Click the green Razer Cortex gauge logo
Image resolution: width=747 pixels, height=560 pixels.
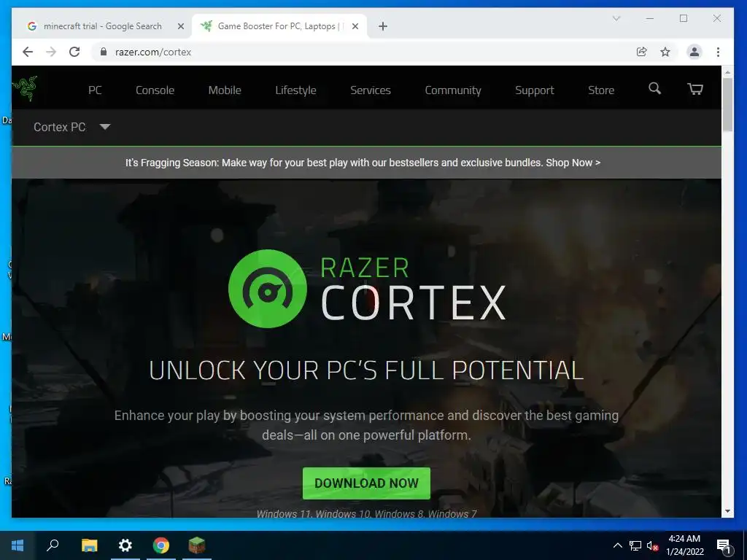tap(268, 289)
